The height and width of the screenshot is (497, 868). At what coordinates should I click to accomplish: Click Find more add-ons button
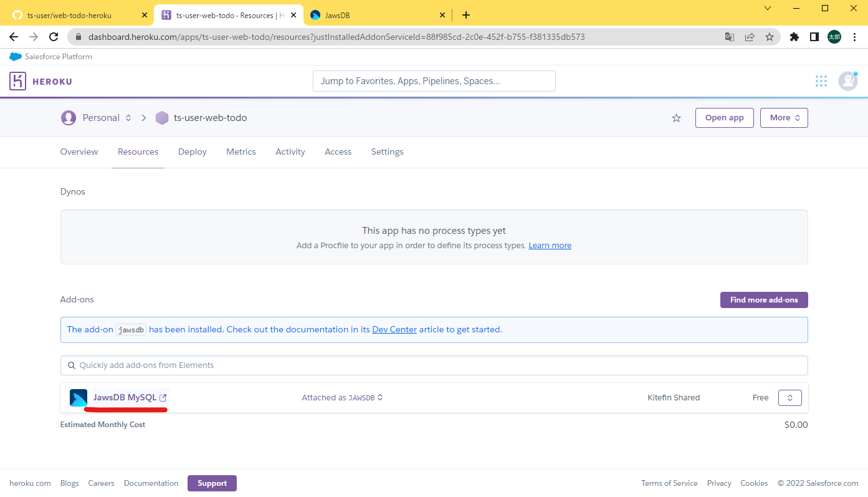pos(764,300)
